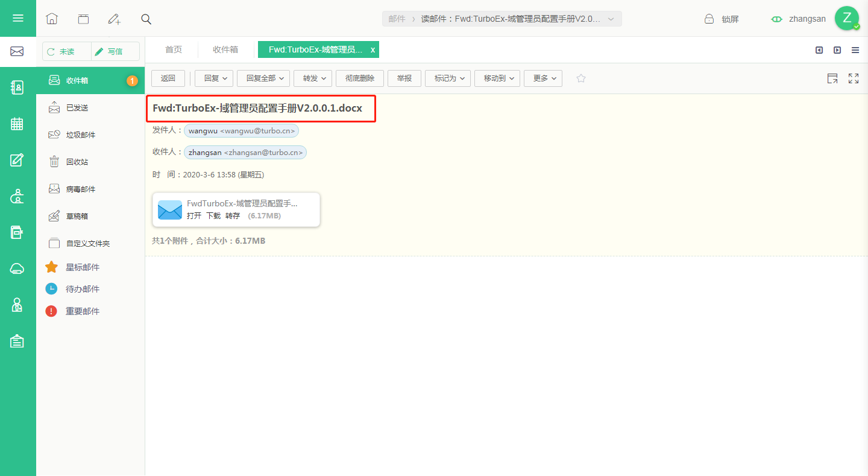Click the attachment envelope file icon
The image size is (868, 476).
[x=170, y=210]
